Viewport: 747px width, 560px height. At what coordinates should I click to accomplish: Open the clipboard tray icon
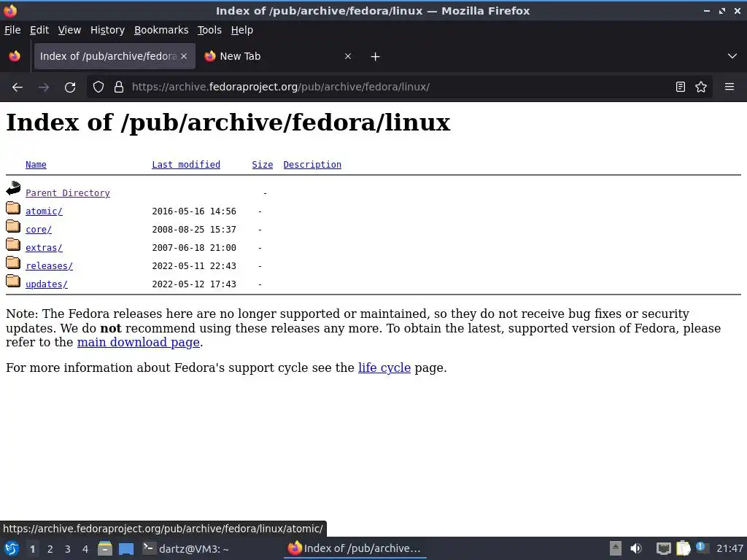click(683, 548)
